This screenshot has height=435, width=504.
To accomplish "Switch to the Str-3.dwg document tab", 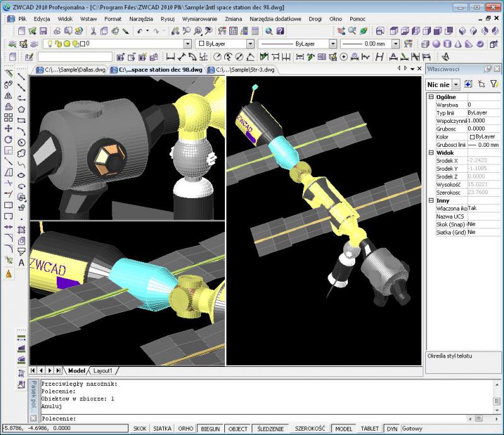I will point(242,69).
